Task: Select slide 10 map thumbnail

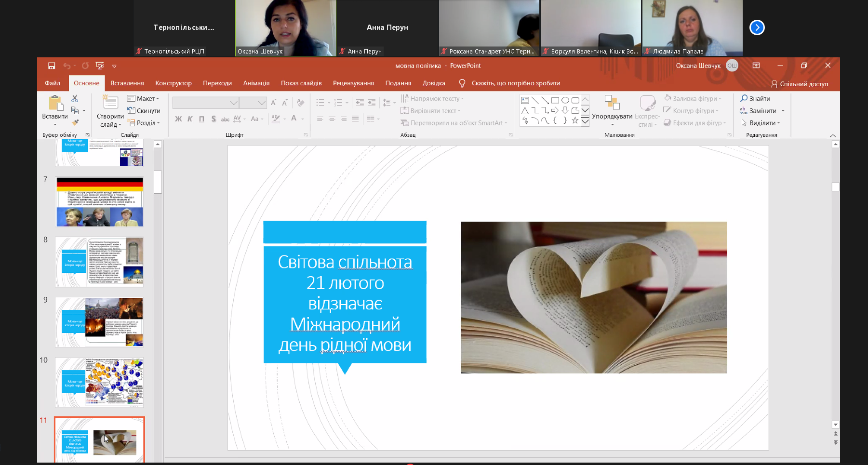Action: click(100, 382)
